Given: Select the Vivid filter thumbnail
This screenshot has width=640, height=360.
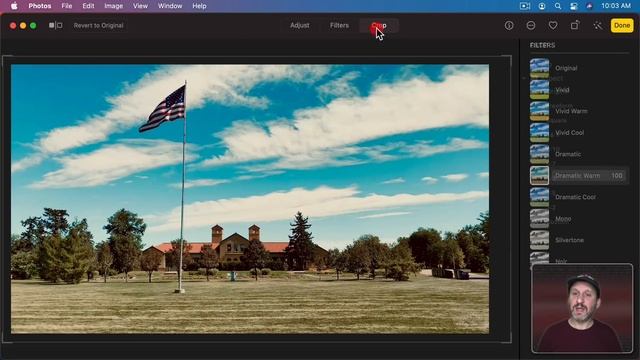Looking at the screenshot, I should 539,89.
